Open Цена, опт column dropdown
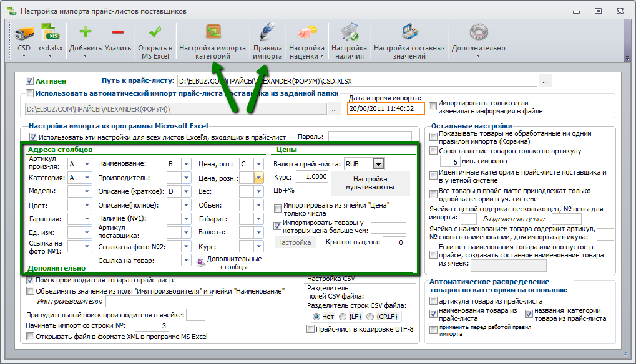Image resolution: width=636 pixels, height=364 pixels. [x=259, y=164]
